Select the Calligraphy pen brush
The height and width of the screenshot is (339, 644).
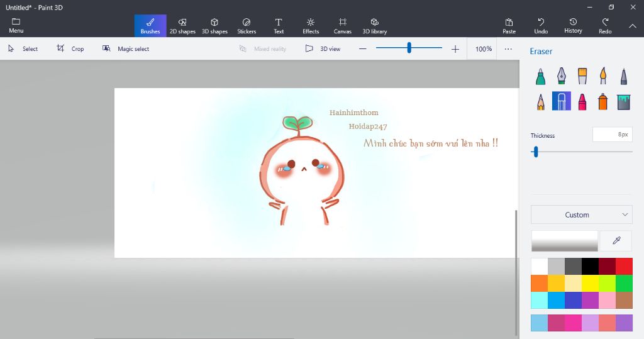[x=562, y=77]
